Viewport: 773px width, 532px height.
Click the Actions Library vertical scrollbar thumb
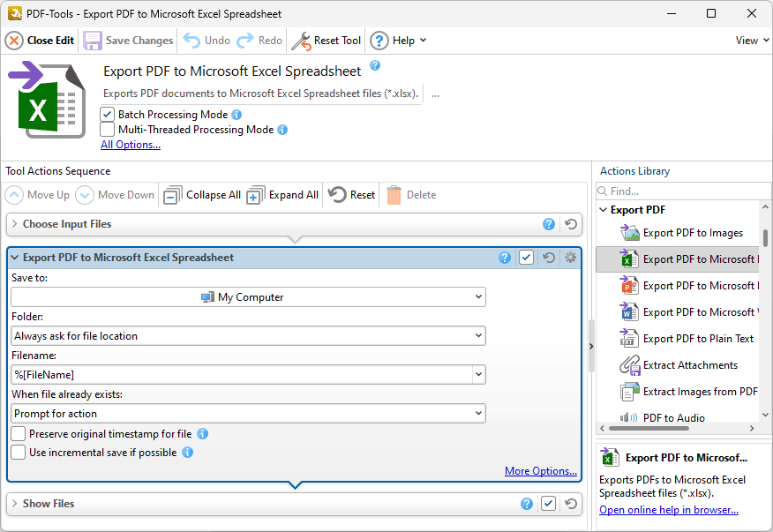point(765,238)
